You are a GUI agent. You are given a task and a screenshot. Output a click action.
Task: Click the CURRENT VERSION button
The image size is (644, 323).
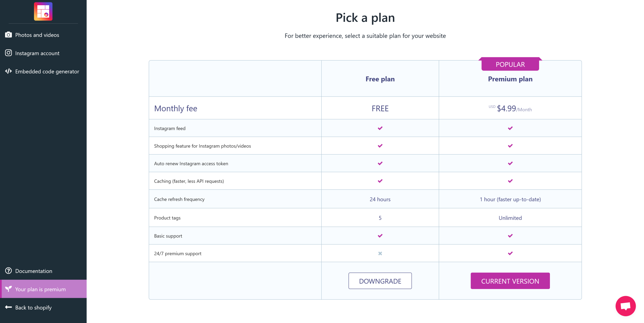(x=510, y=281)
